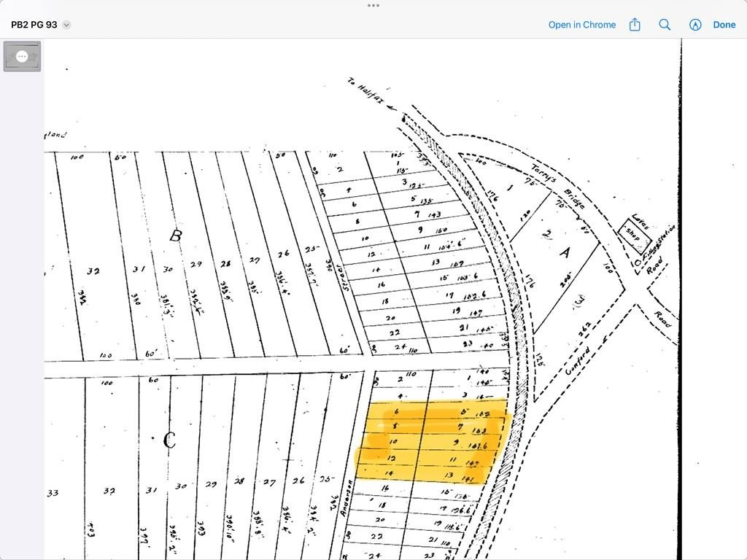This screenshot has height=560, width=747.
Task: Tap block letter B on the plat
Action: pyautogui.click(x=175, y=236)
